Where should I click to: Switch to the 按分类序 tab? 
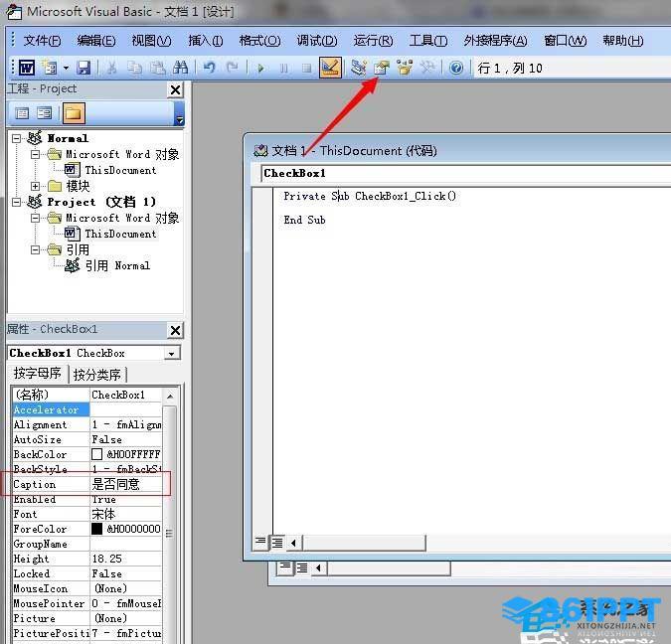pos(97,375)
